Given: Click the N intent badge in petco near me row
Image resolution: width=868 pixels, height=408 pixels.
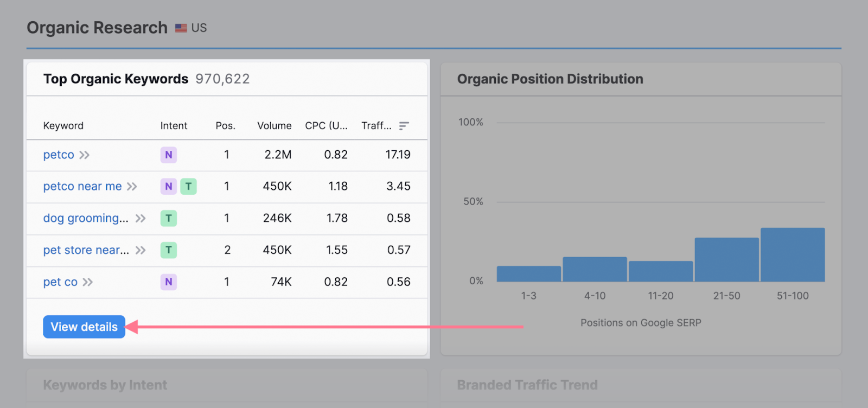Looking at the screenshot, I should pyautogui.click(x=169, y=186).
